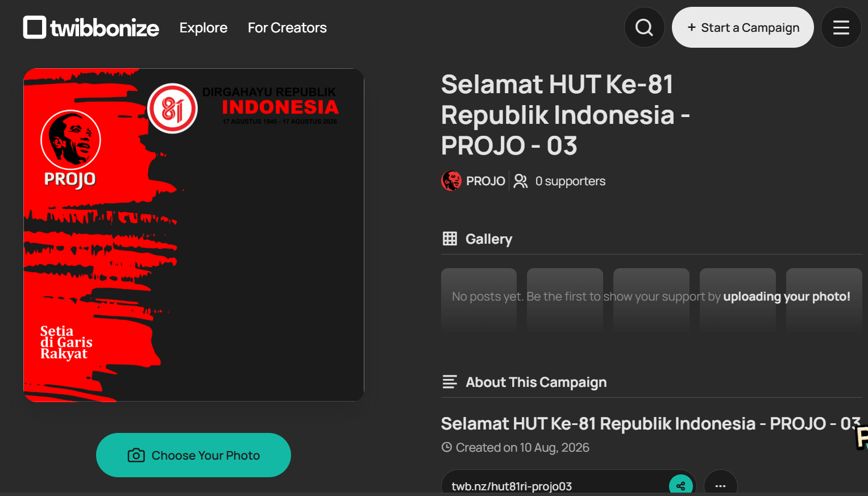Viewport: 868px width, 496px height.
Task: Click the About This Campaign lines icon
Action: click(x=450, y=382)
